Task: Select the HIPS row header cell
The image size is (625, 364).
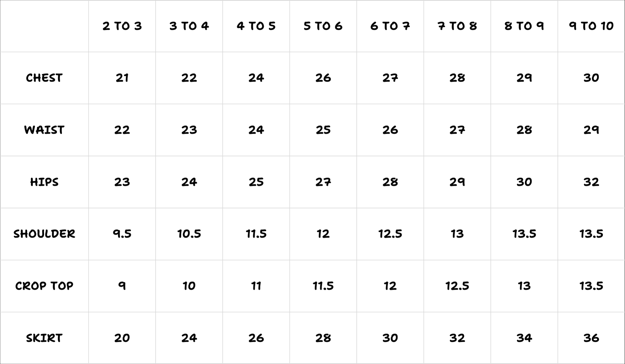Action: pyautogui.click(x=44, y=182)
